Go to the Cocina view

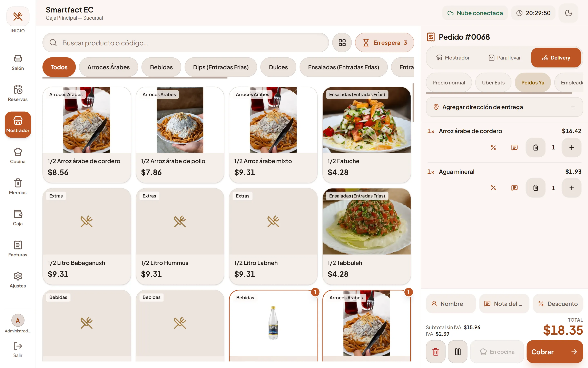(18, 156)
